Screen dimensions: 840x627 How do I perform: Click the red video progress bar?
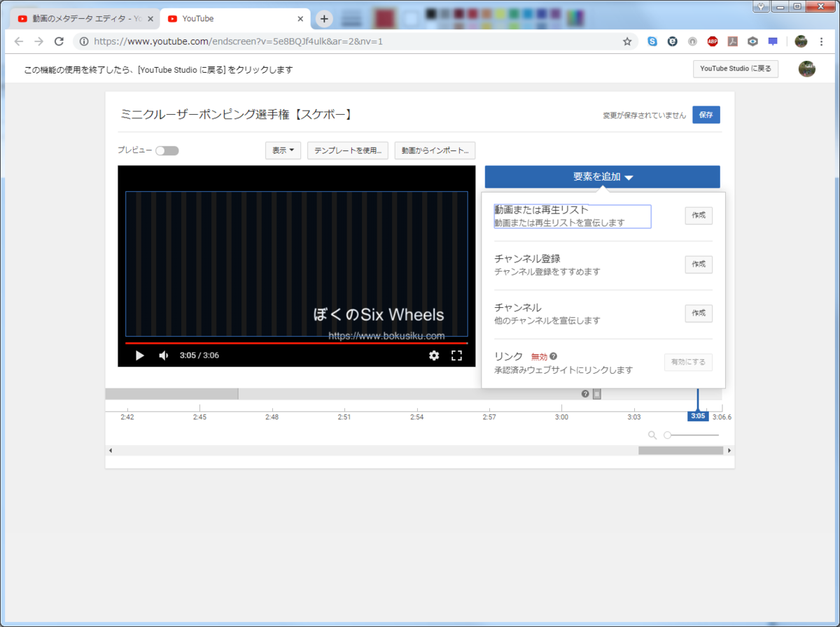click(x=297, y=343)
